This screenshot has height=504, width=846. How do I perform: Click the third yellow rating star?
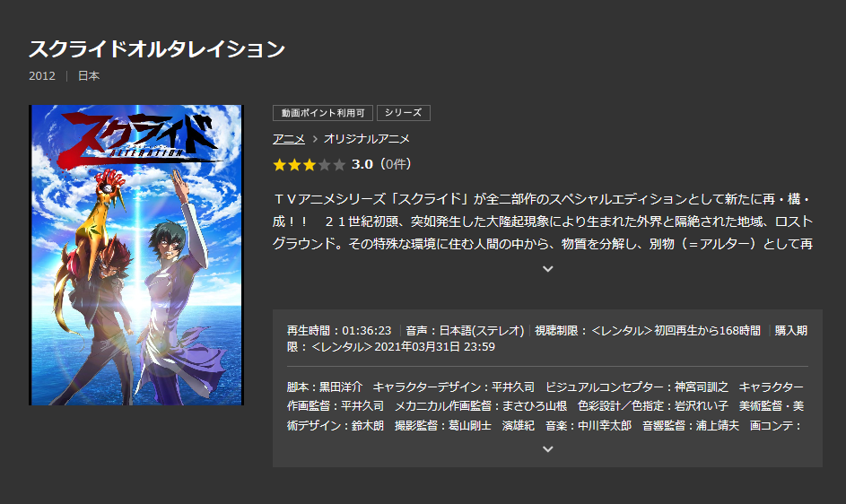pyautogui.click(x=310, y=165)
